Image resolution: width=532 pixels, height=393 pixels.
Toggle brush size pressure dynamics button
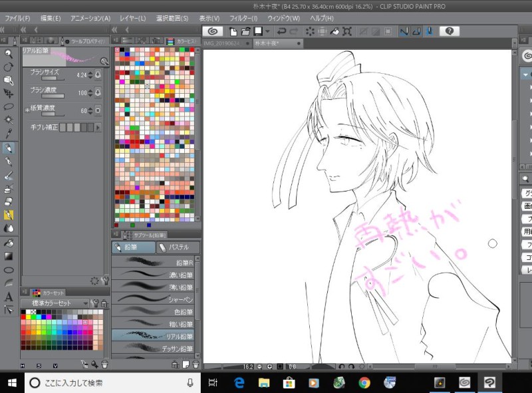pyautogui.click(x=98, y=74)
